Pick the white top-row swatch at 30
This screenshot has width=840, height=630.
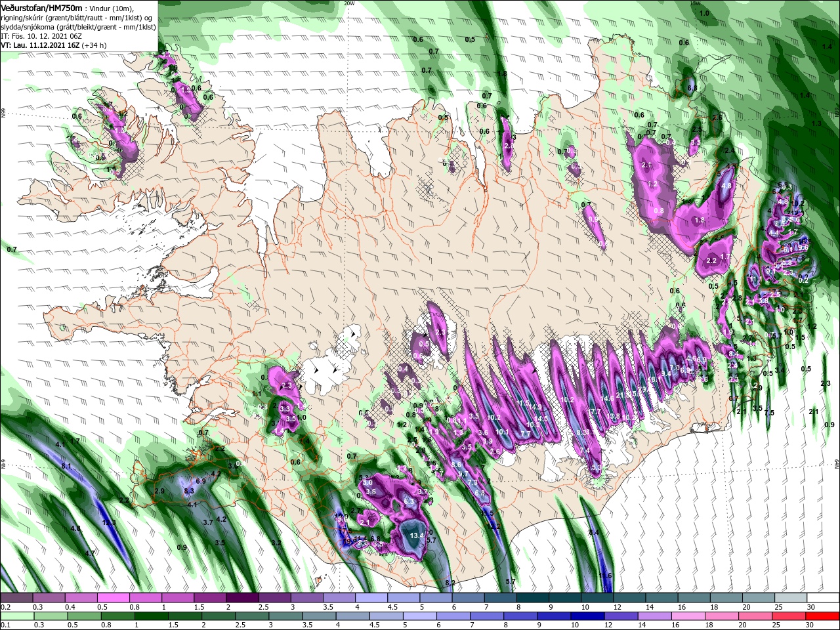pyautogui.click(x=822, y=598)
